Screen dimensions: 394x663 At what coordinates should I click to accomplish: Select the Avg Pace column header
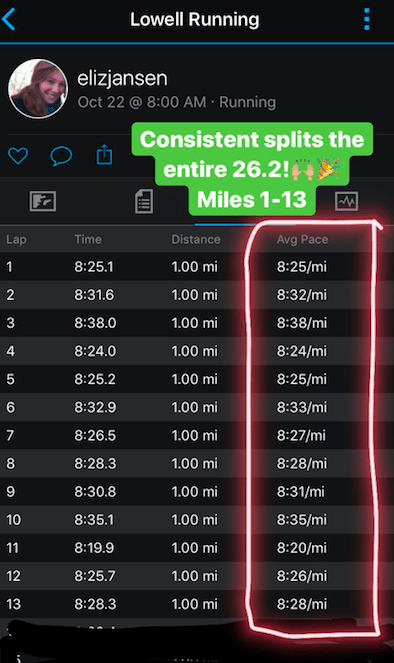[x=302, y=239]
